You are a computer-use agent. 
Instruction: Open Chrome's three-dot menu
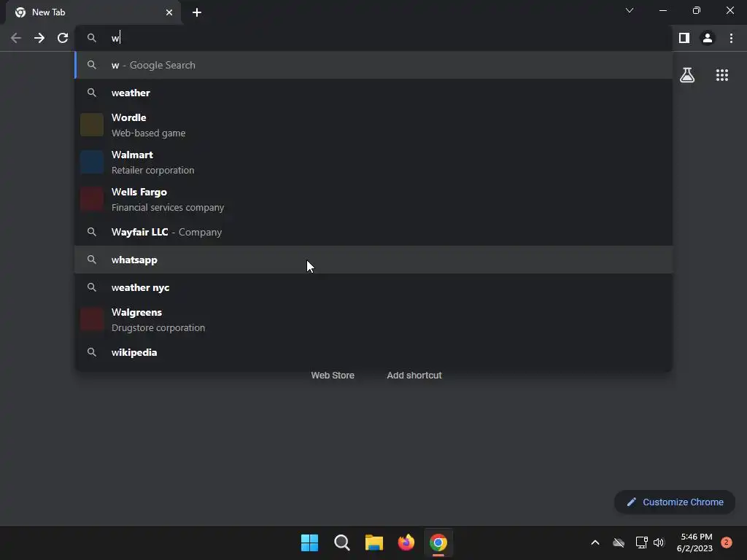pos(731,38)
